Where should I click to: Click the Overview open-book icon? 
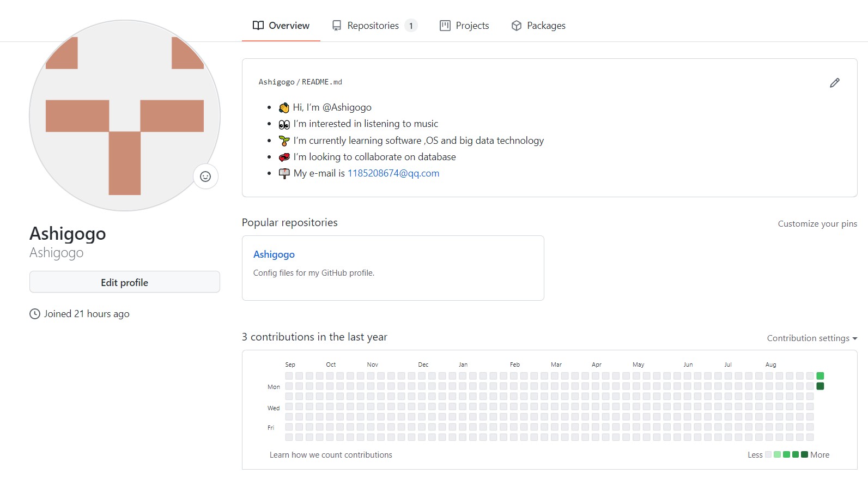[258, 26]
